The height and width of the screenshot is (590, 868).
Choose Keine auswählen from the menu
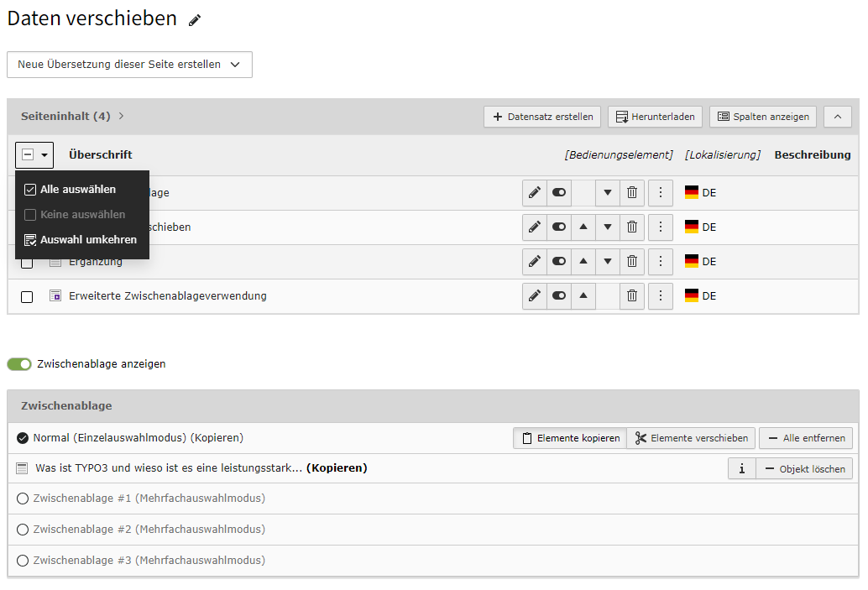(82, 214)
